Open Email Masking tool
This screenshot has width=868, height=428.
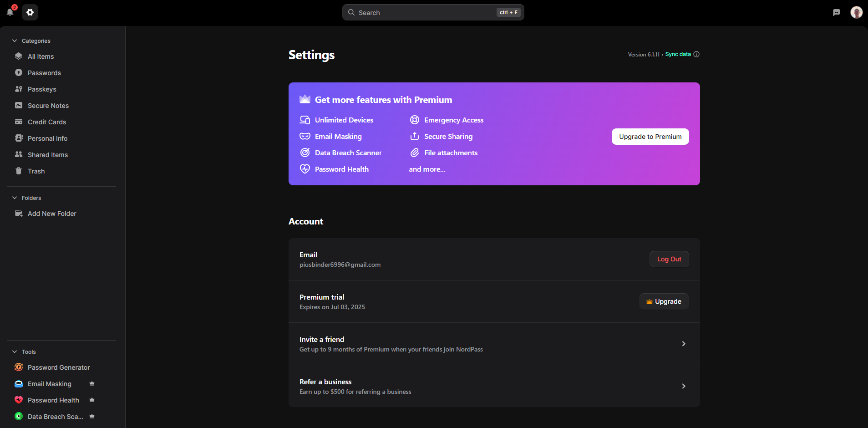(x=49, y=384)
